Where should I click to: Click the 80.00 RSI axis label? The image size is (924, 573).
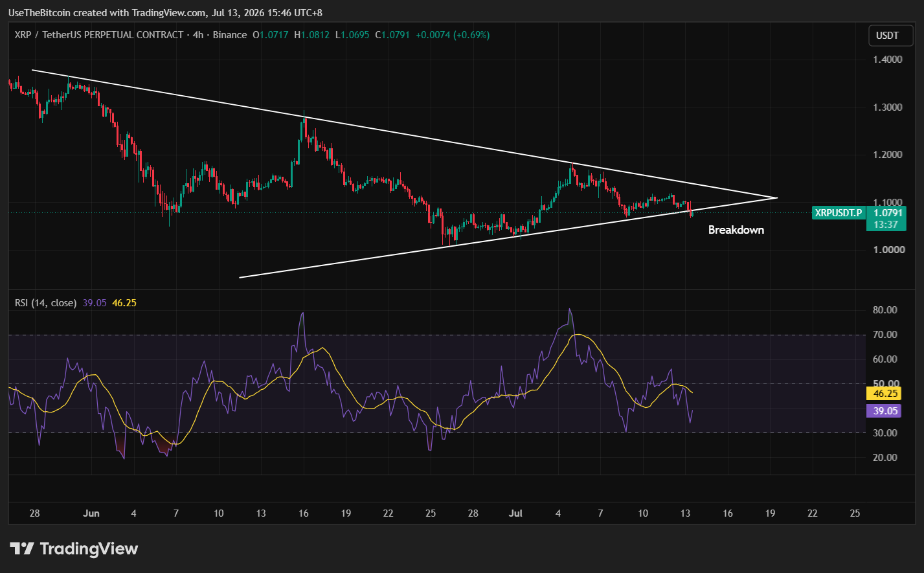point(885,310)
